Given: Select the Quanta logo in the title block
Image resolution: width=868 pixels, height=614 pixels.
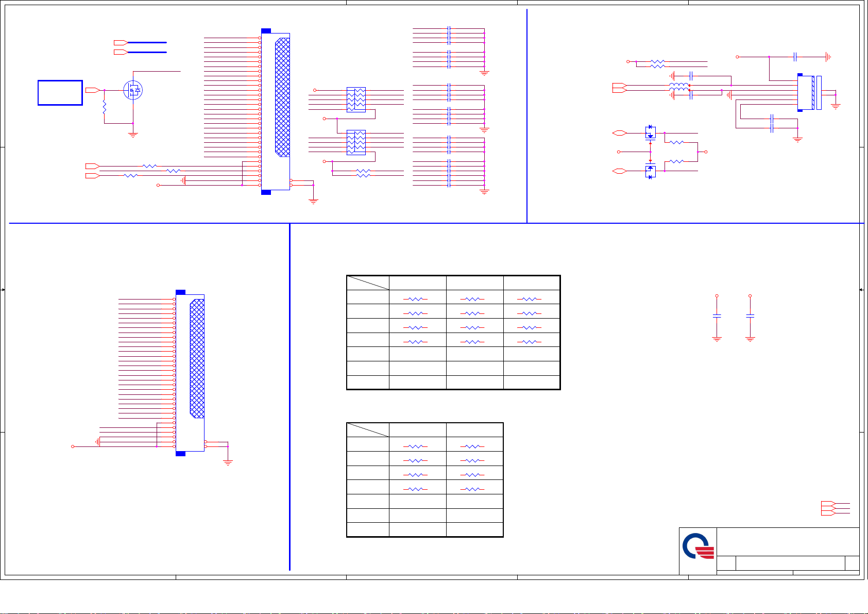Looking at the screenshot, I should click(x=698, y=546).
